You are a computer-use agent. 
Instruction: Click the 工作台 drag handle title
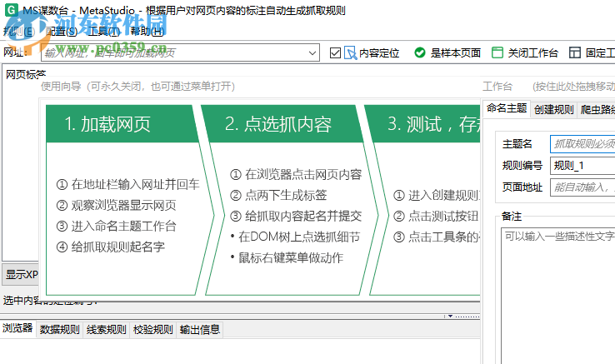tap(497, 87)
